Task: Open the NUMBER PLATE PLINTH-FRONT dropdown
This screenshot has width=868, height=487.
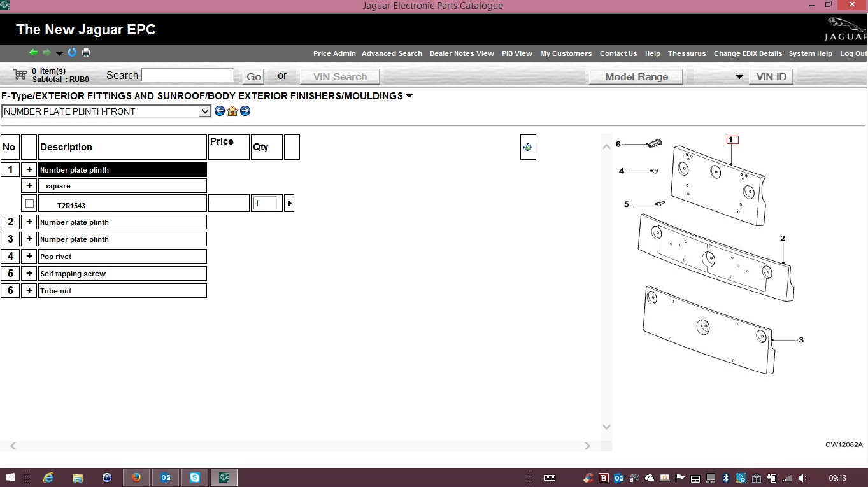Action: point(106,111)
